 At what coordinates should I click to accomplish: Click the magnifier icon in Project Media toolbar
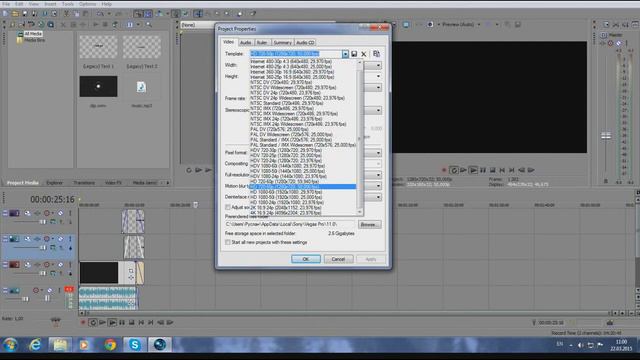click(149, 24)
